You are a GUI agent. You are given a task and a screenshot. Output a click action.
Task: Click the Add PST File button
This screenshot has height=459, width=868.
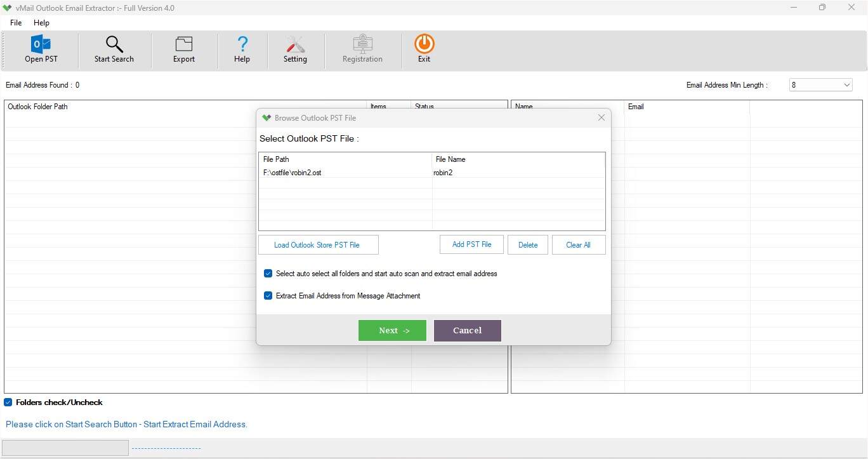tap(471, 244)
